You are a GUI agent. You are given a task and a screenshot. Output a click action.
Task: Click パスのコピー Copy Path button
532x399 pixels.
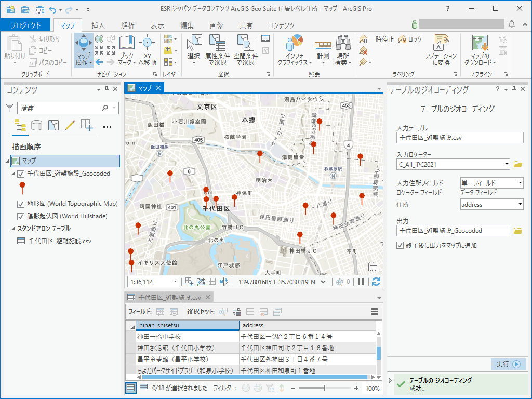(47, 62)
